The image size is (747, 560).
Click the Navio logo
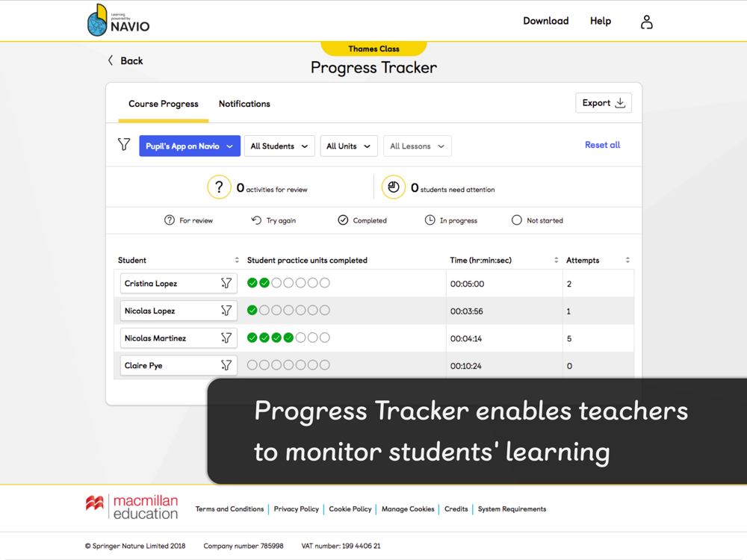coord(119,21)
